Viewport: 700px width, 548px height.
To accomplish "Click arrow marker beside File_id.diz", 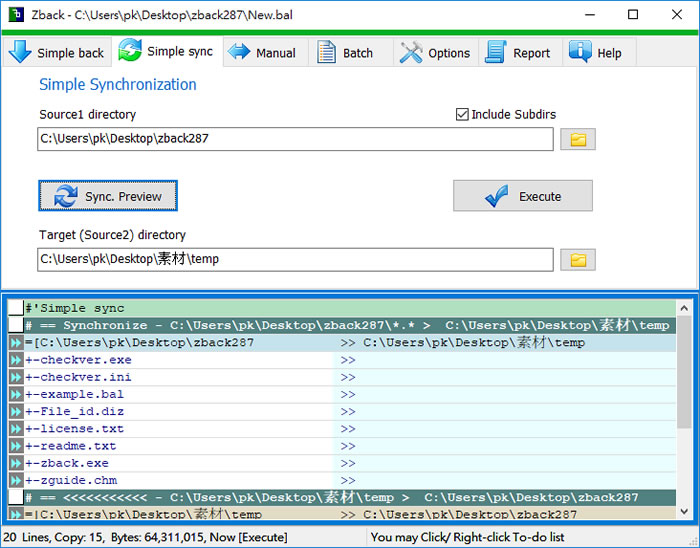I will pos(16,411).
